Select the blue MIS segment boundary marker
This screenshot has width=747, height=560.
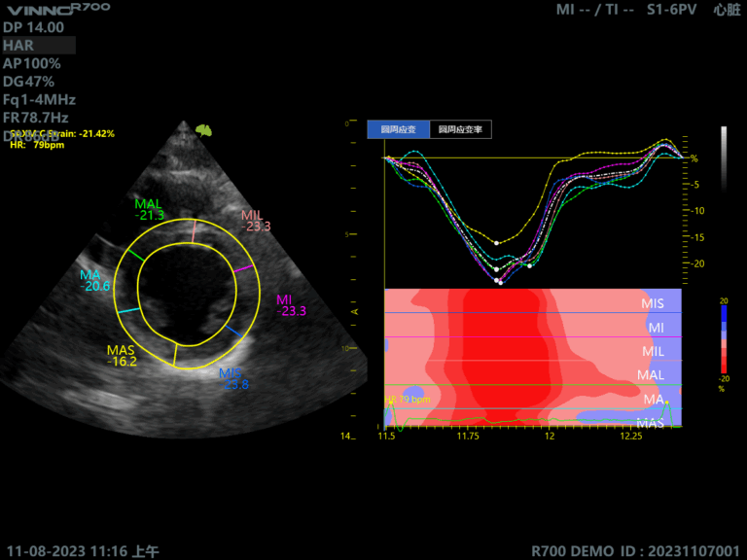tap(232, 332)
